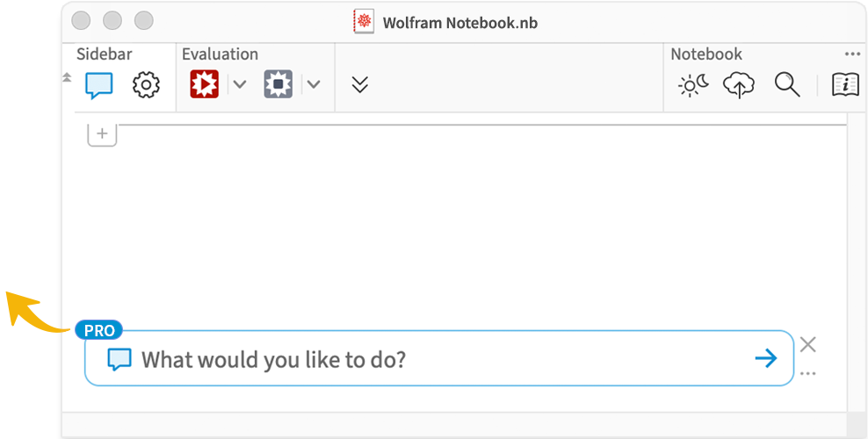This screenshot has height=439, width=868.
Task: Submit prompt with blue arrow button
Action: (766, 359)
